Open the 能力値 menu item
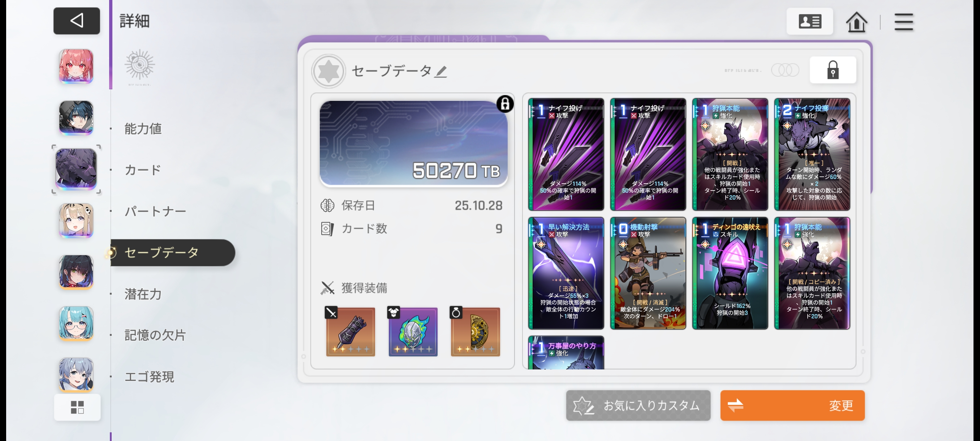Screen dimensions: 980x441 143,129
